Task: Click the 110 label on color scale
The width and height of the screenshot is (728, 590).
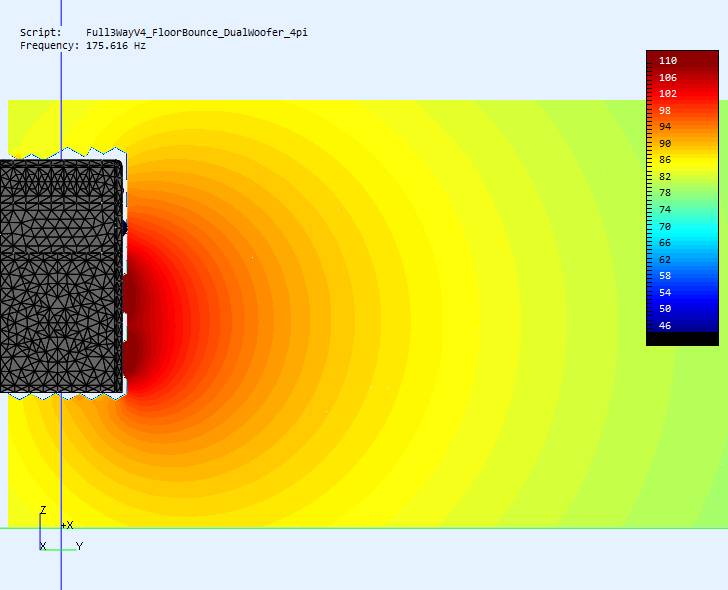Action: 668,60
